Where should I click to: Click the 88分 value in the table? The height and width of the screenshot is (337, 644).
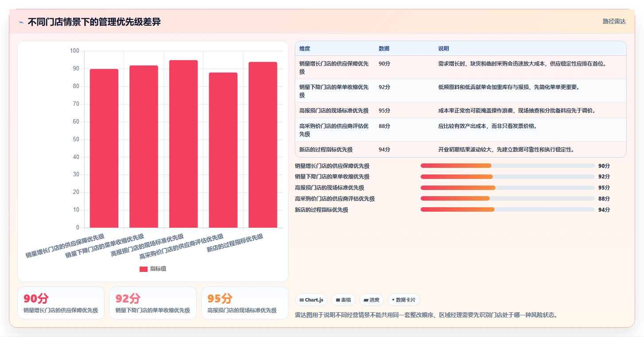[384, 126]
